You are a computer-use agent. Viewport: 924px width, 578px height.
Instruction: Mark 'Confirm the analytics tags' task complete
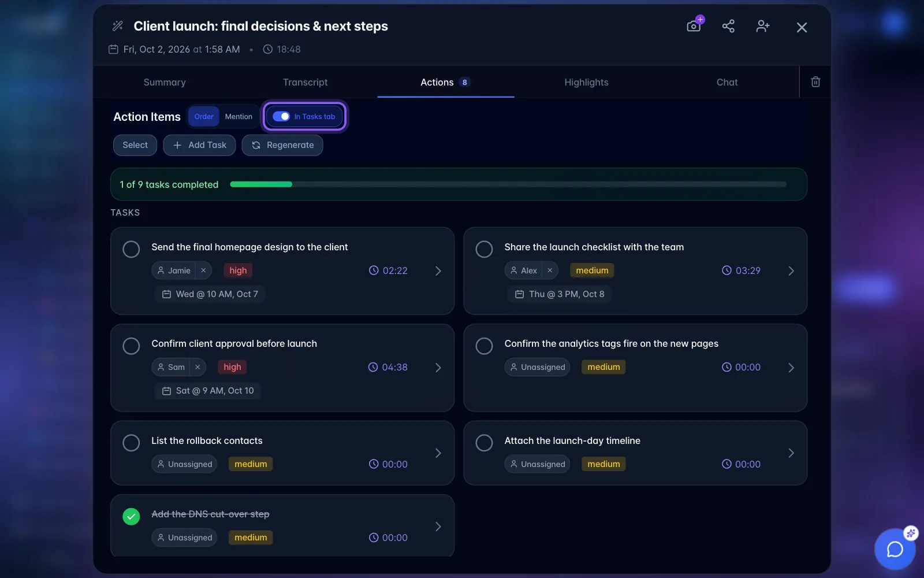[x=484, y=346]
